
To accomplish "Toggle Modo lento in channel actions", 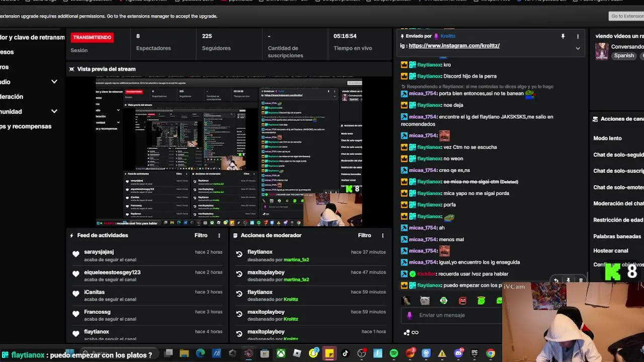I will pyautogui.click(x=607, y=138).
